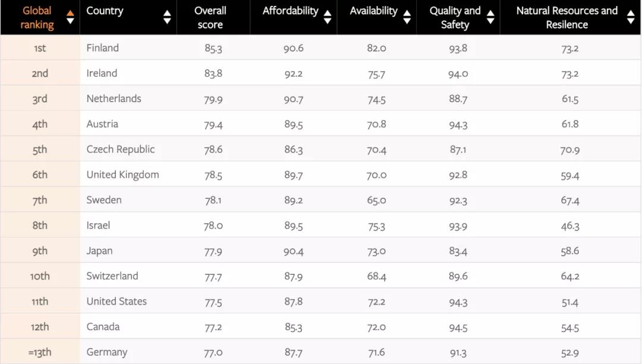Select the Switzerland row entry
This screenshot has height=364, width=642.
point(321,276)
